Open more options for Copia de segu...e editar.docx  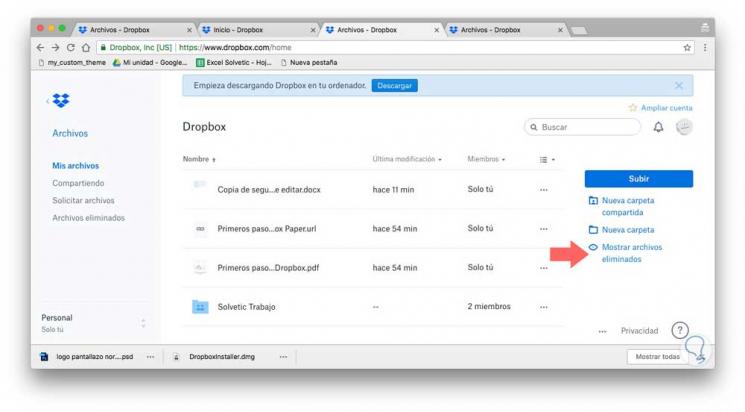pos(544,190)
